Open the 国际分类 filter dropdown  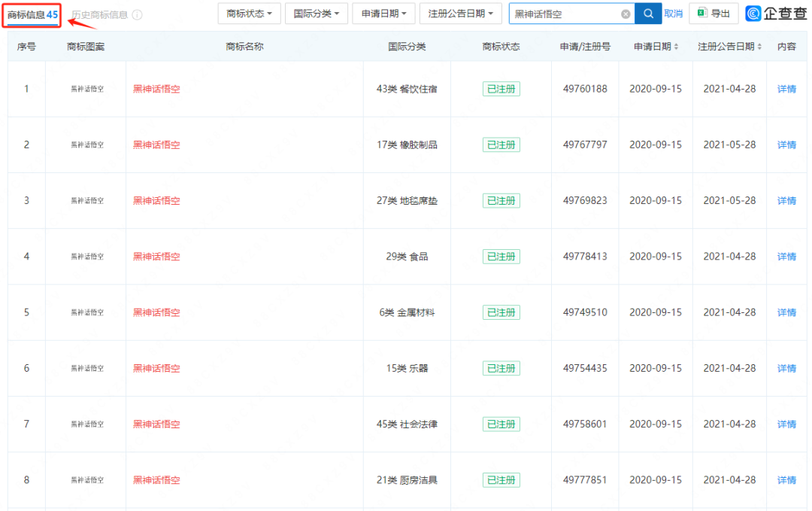[x=316, y=14]
